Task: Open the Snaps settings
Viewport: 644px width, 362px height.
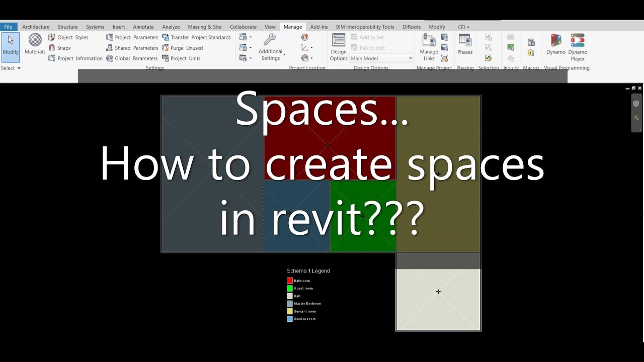Action: (x=59, y=48)
